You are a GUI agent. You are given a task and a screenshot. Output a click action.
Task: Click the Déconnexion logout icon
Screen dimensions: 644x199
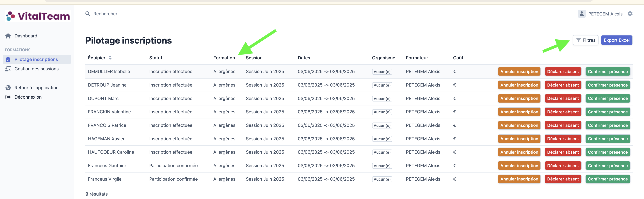click(8, 97)
